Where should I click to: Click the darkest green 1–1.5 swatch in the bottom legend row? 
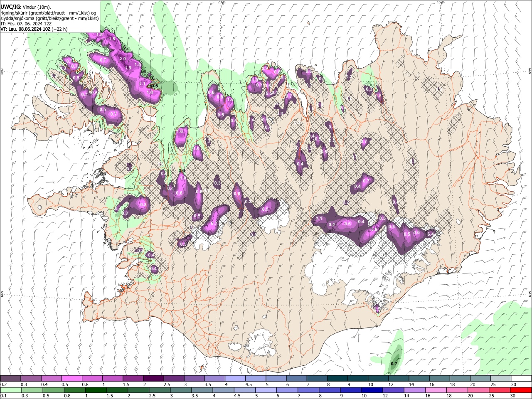96,390
